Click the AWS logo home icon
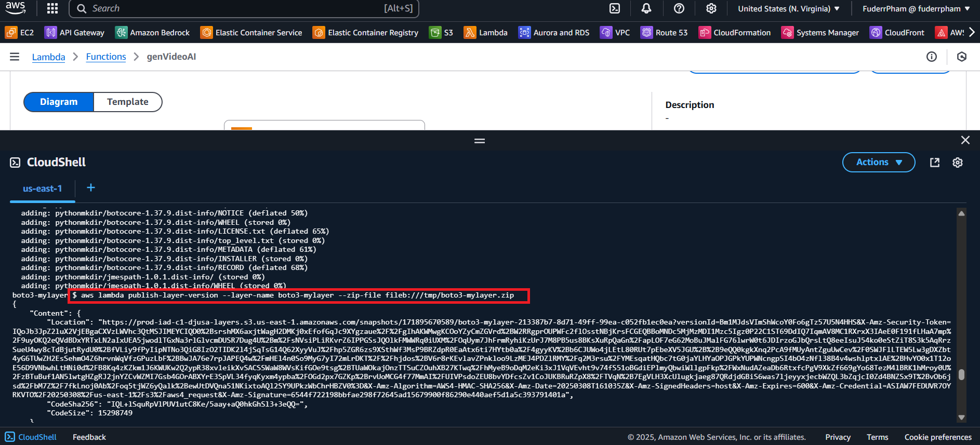The image size is (980, 445). click(x=16, y=8)
